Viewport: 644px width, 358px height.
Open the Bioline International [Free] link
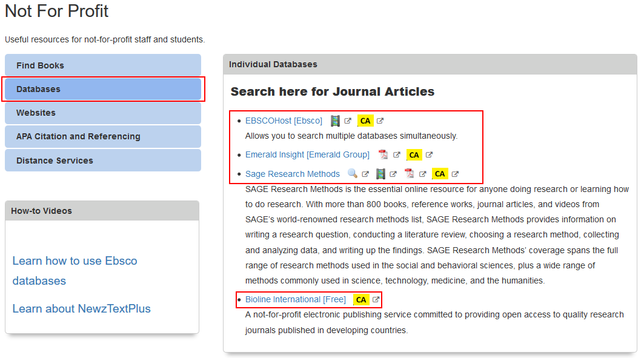[x=295, y=300]
